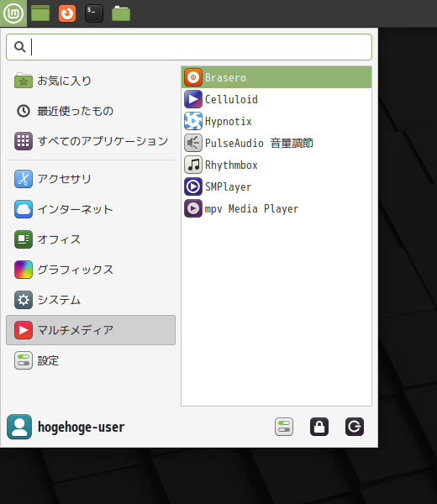Click inside the menu search field
This screenshot has height=504, width=437.
click(x=189, y=47)
